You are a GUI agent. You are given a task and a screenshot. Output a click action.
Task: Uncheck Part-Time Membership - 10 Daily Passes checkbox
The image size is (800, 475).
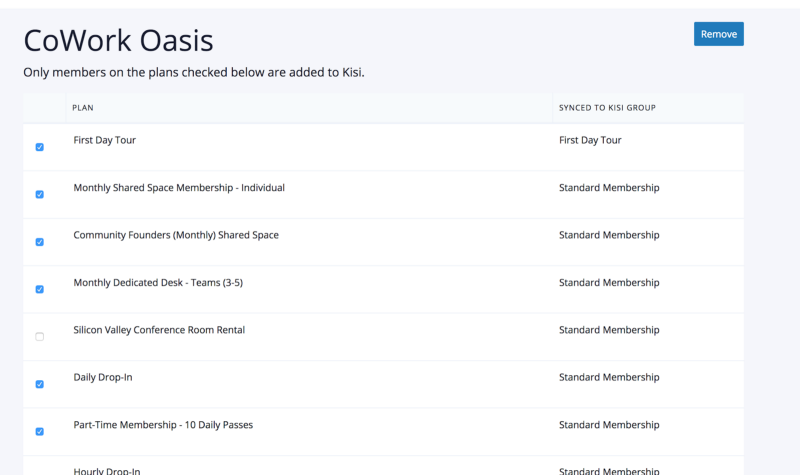point(39,432)
